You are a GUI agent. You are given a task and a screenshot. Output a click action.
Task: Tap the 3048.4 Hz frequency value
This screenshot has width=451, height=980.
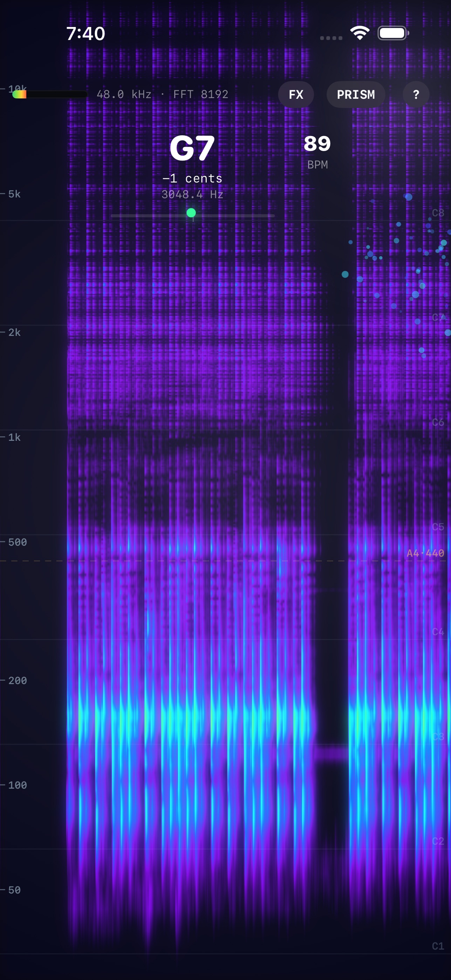point(192,195)
